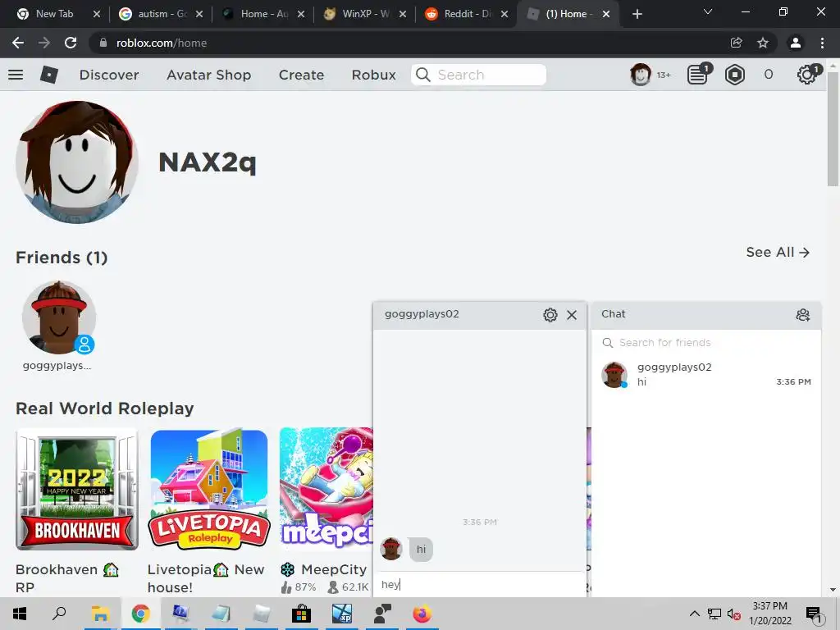The height and width of the screenshot is (630, 840).
Task: Open the settings gear in the navbar
Action: pyautogui.click(x=807, y=75)
